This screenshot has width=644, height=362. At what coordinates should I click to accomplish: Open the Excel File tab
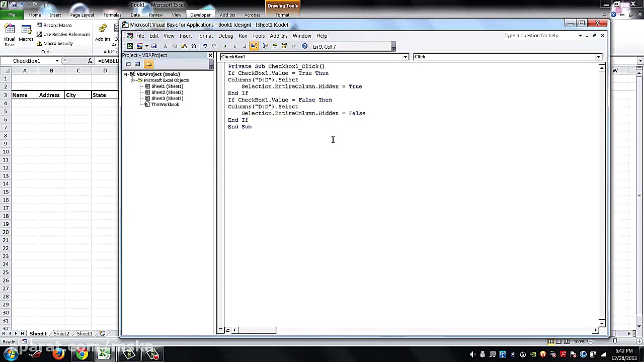[11, 15]
